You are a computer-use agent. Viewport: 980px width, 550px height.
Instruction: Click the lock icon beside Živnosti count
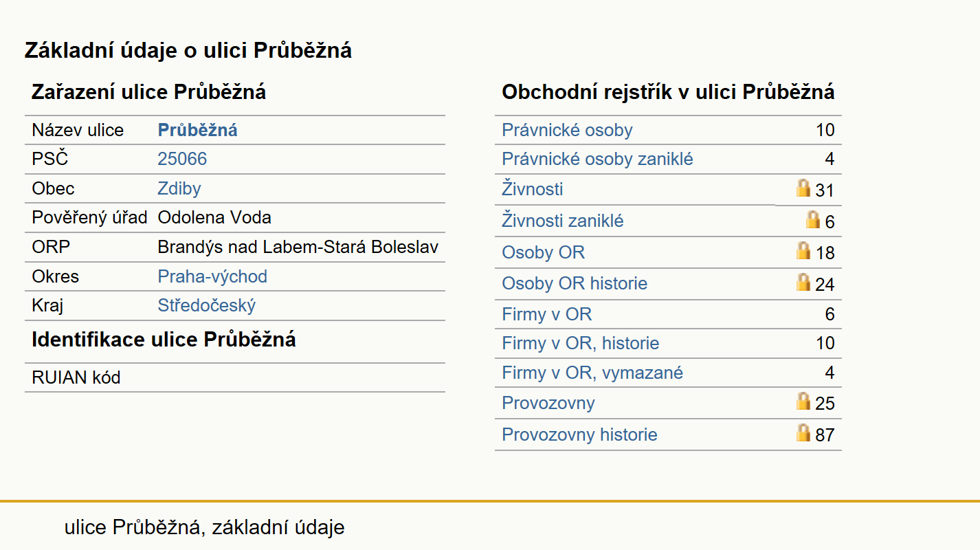(x=803, y=188)
